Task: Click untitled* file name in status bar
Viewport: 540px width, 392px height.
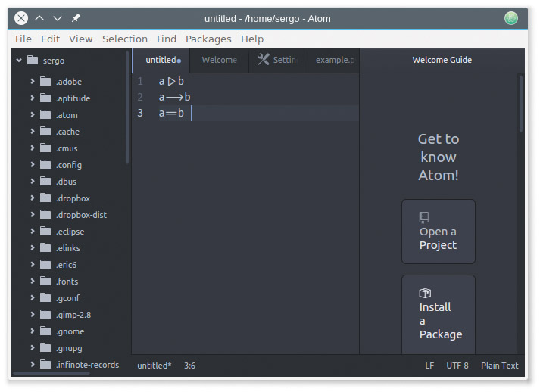Action: 155,366
